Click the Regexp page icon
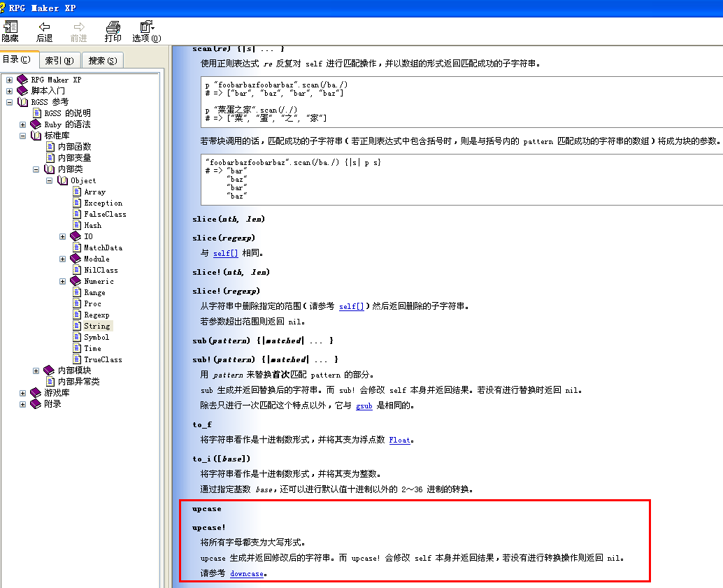Screen dimensions: 723x588 77,315
